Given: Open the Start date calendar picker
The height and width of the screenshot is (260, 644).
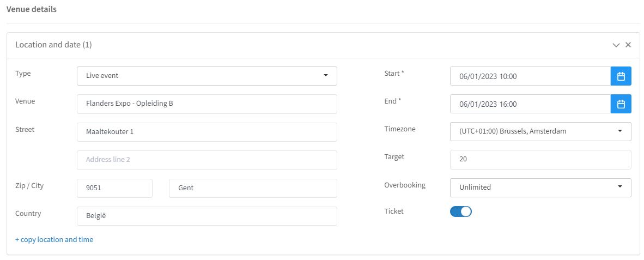Looking at the screenshot, I should click(621, 76).
